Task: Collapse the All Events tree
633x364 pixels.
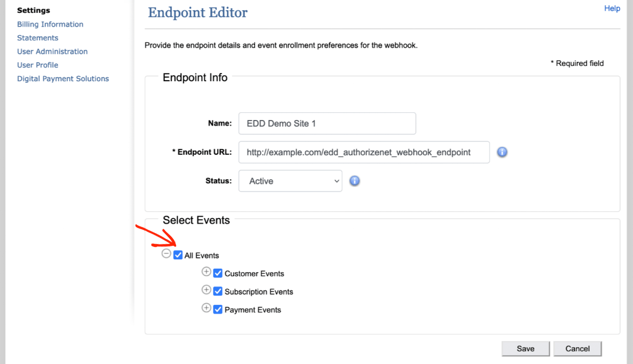Action: [x=166, y=253]
